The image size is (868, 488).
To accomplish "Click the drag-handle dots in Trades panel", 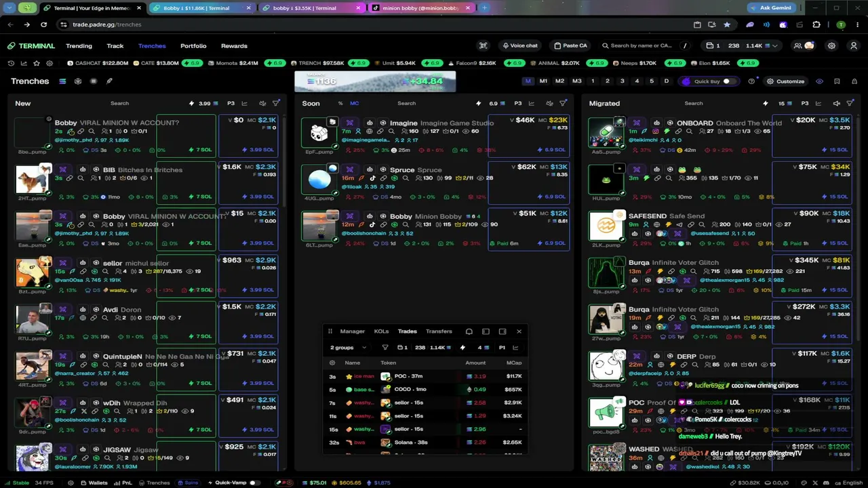I will [330, 331].
